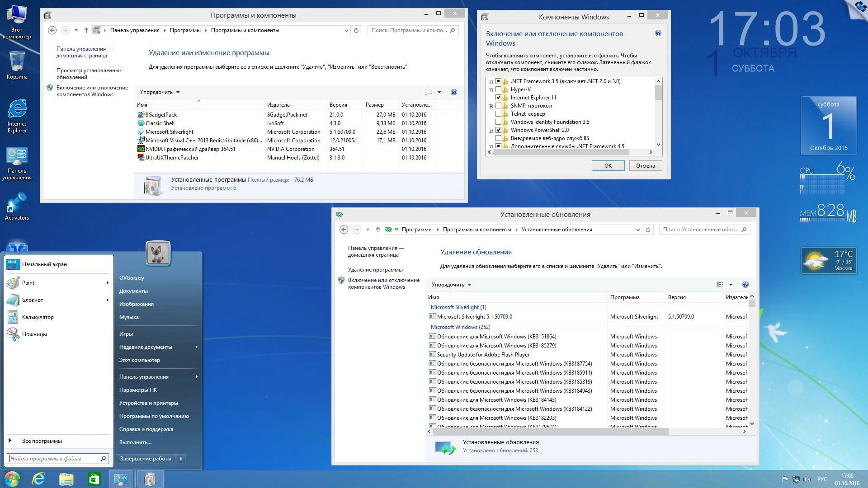Open Просмотр установленных обновлений link
Viewport: 868px width, 488px height.
tap(89, 74)
